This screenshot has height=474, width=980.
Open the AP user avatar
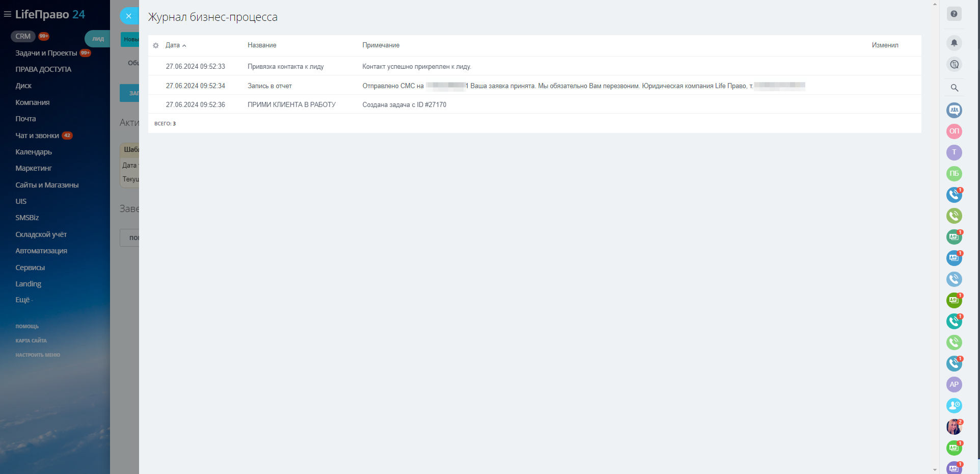954,384
